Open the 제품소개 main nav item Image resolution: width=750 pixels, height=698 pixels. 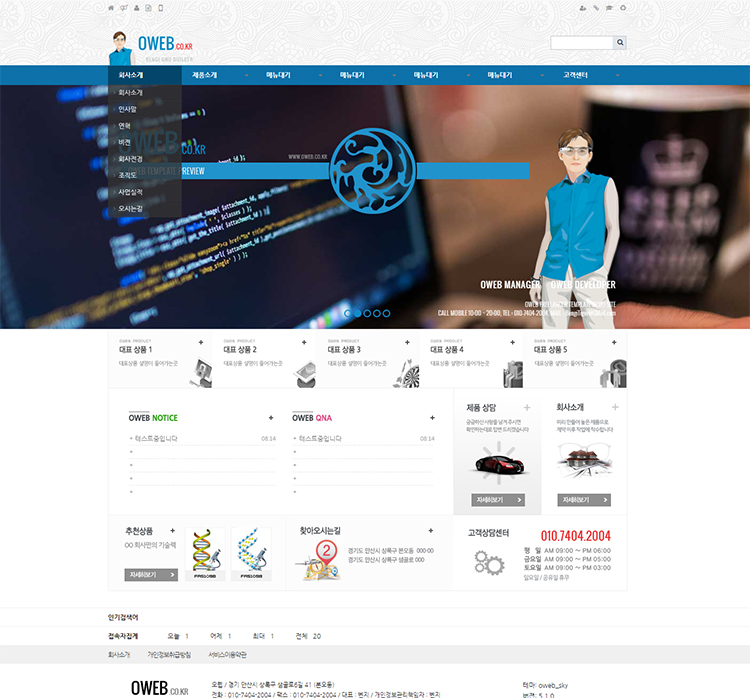pyautogui.click(x=205, y=75)
